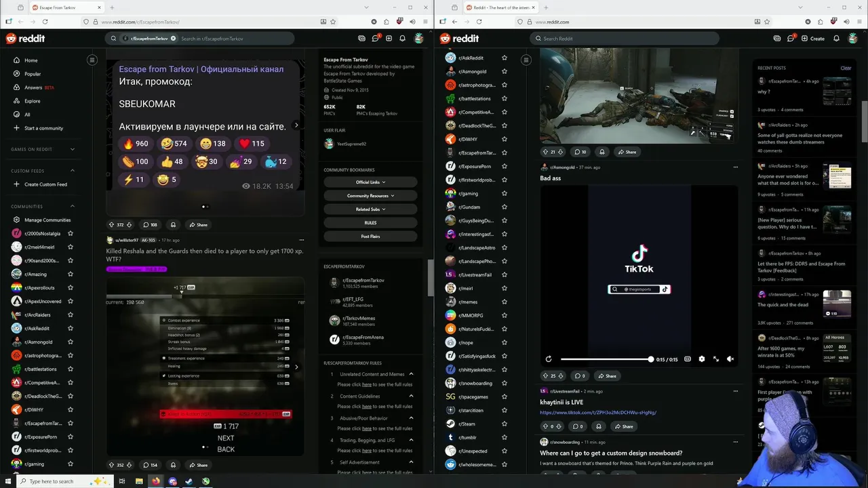
Task: Unmute the Bad ass video player
Action: (730, 359)
